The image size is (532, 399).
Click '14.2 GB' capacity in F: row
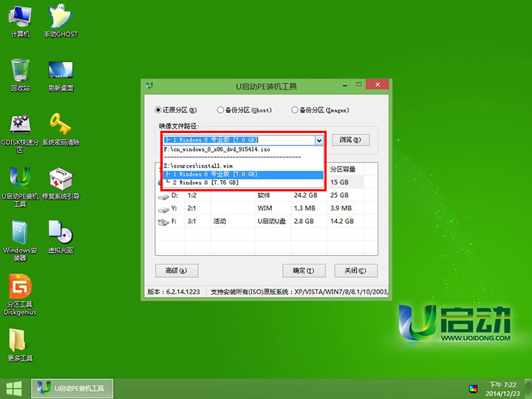342,221
